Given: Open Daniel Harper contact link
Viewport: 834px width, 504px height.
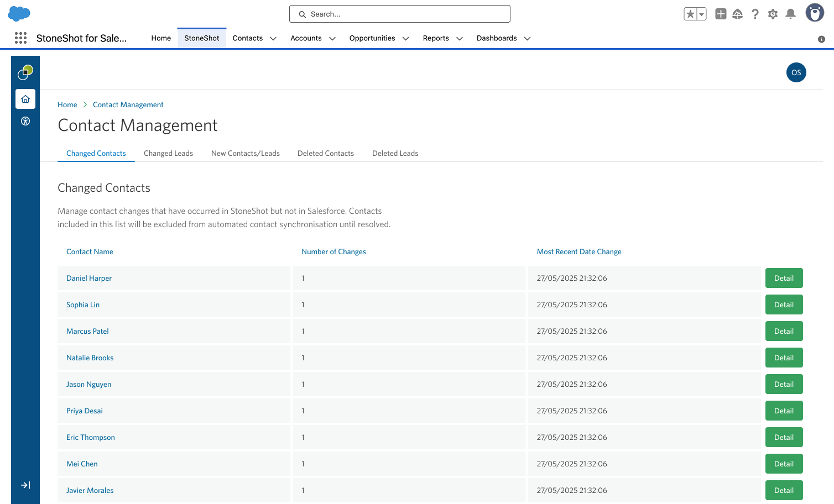Looking at the screenshot, I should coord(89,278).
